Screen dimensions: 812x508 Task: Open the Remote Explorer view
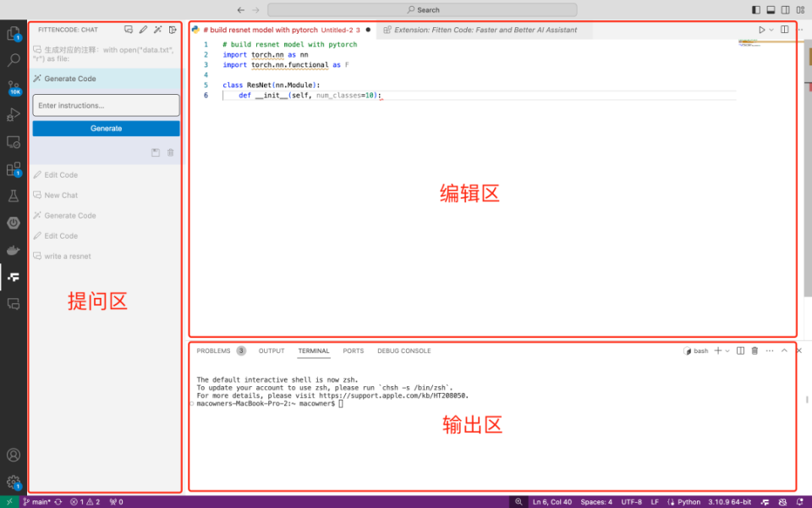tap(14, 142)
